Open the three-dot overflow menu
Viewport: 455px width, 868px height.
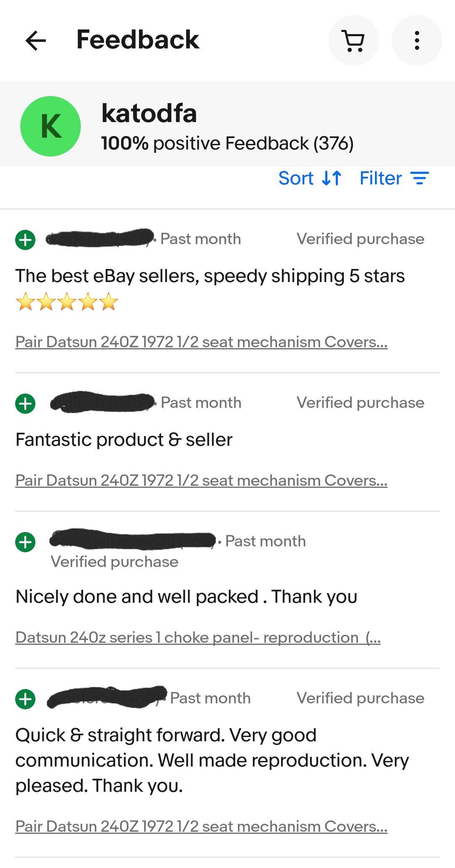point(417,40)
